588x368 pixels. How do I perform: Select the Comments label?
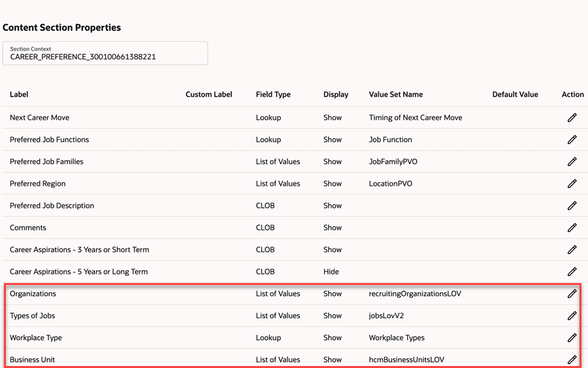click(27, 227)
